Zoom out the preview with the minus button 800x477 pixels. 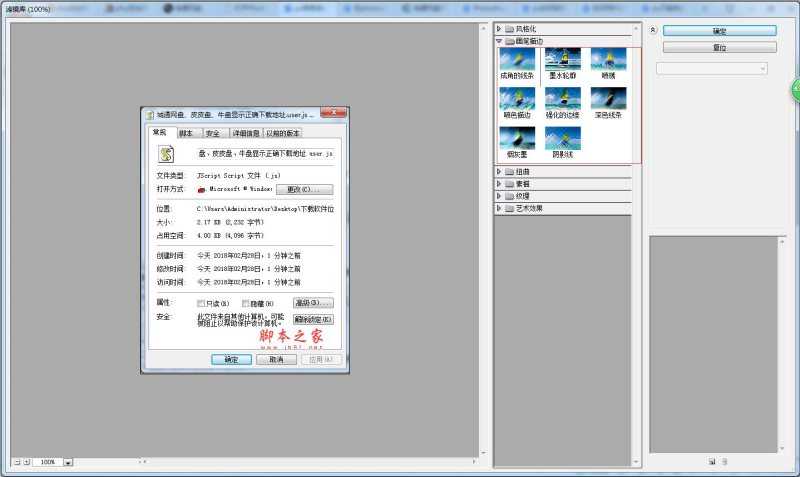[x=15, y=462]
